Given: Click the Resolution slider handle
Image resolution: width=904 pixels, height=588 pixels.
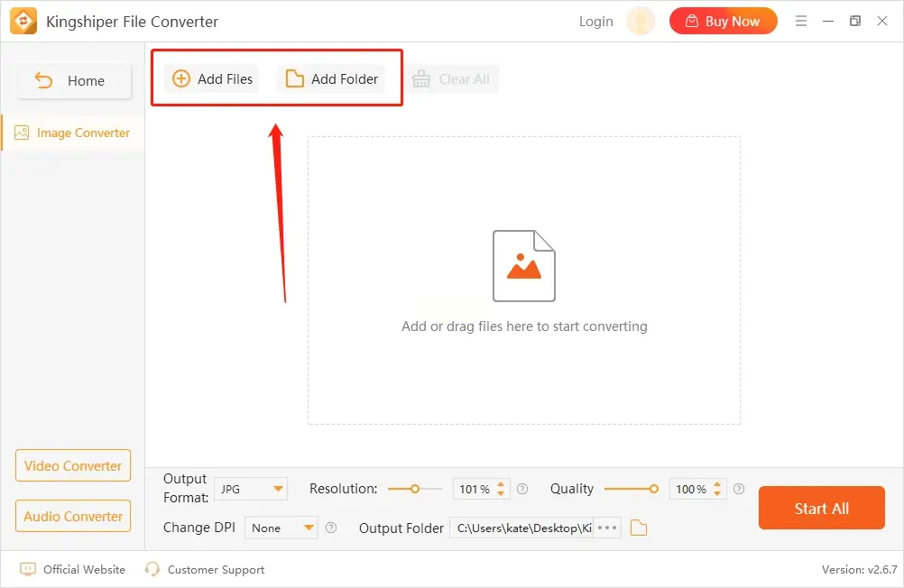Looking at the screenshot, I should click(414, 489).
